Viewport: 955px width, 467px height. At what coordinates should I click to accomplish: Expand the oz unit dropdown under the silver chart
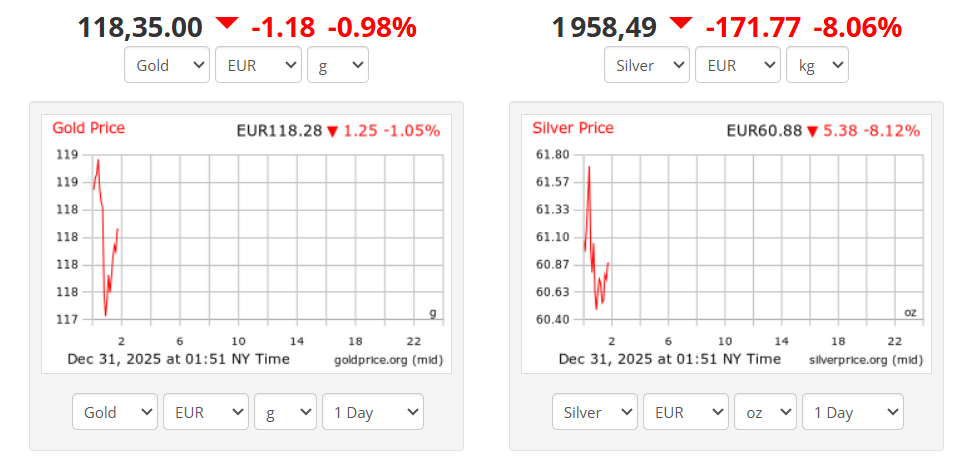[x=765, y=412]
